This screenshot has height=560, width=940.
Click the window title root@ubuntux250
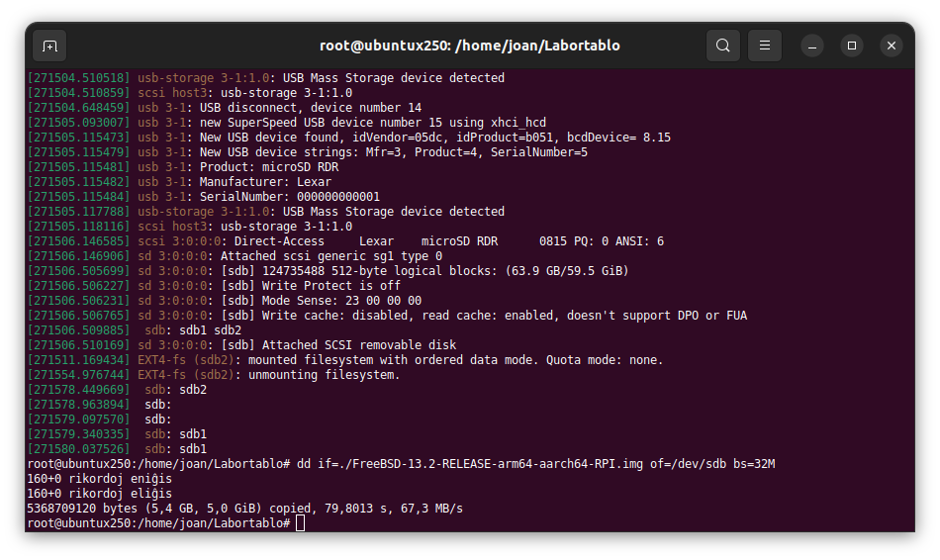[469, 46]
